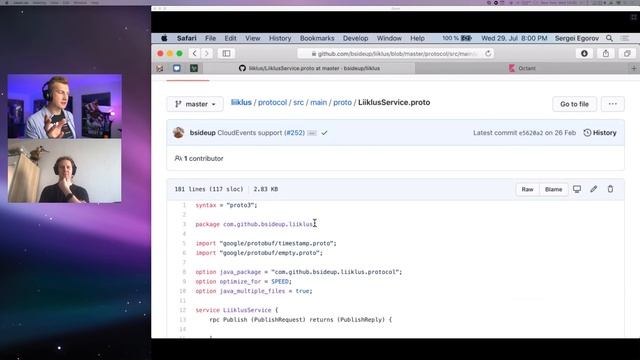Click the bsideup avatar
Viewport: 640px width, 360px height.
(x=178, y=133)
